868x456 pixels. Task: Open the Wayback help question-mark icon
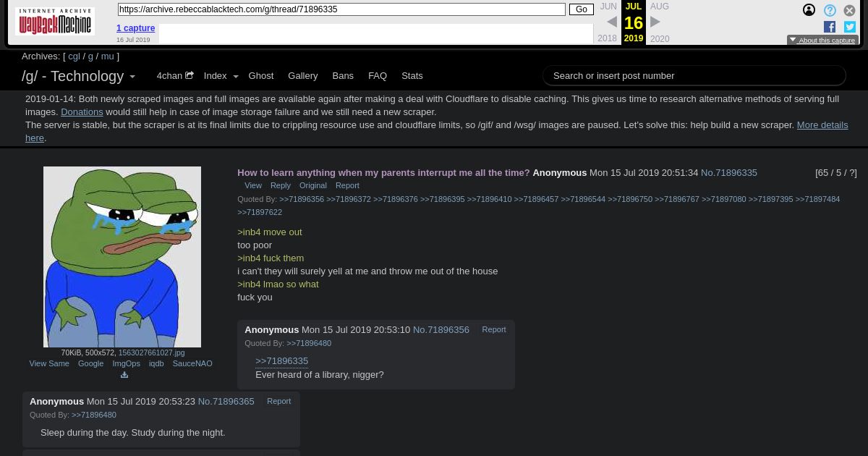point(830,10)
